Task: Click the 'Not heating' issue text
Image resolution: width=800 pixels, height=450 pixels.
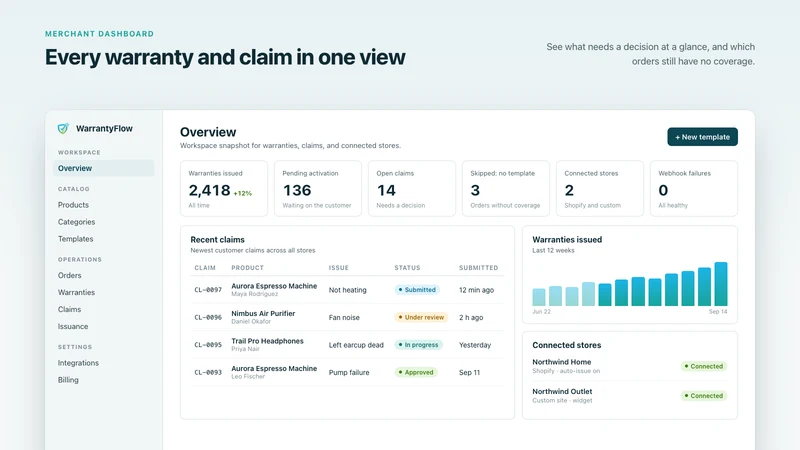Action: pos(347,290)
